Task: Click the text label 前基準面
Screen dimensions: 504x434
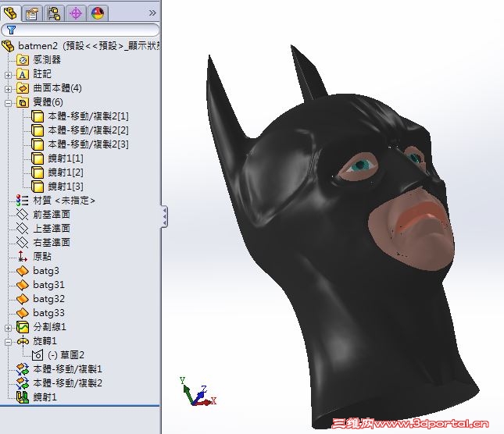Action: coord(52,215)
